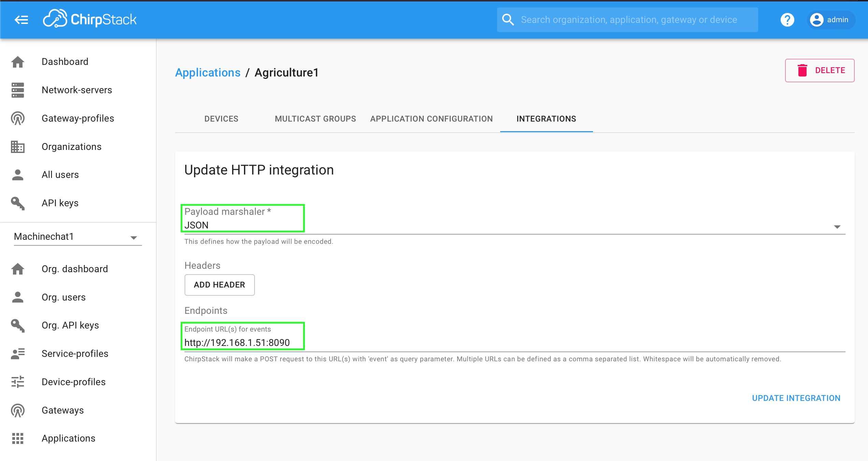Image resolution: width=868 pixels, height=461 pixels.
Task: Open All users via the person icon
Action: [x=18, y=174]
